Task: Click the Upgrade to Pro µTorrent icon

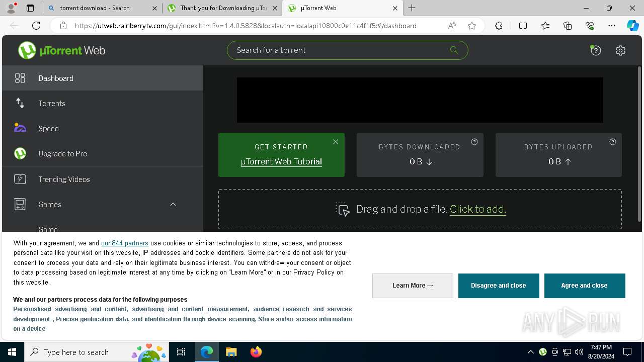Action: pos(20,153)
